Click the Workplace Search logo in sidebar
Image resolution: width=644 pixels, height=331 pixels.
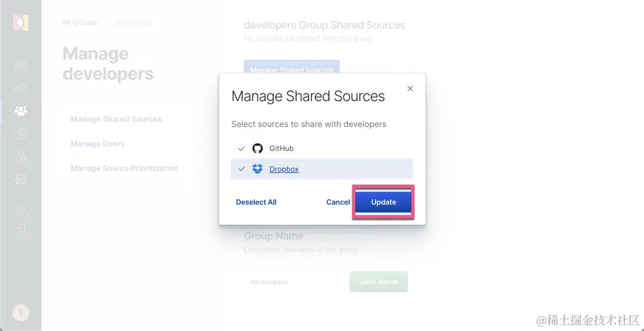pyautogui.click(x=21, y=23)
